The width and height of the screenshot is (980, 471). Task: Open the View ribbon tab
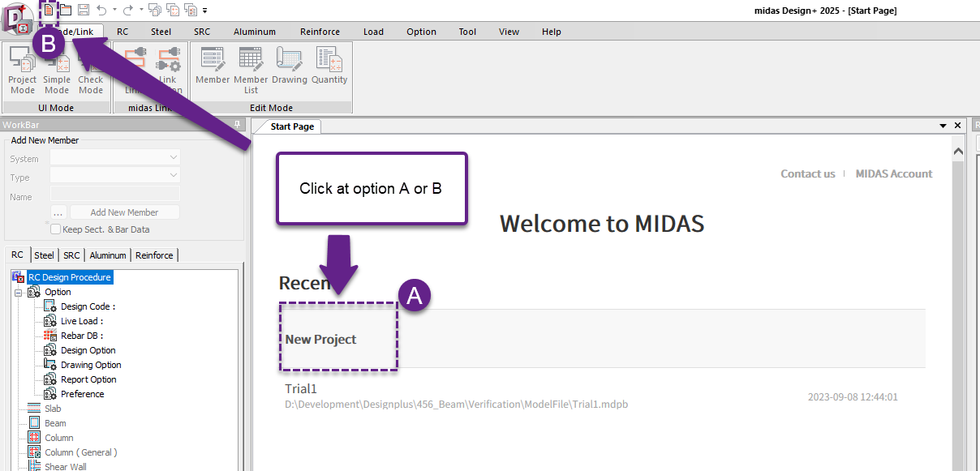point(509,32)
